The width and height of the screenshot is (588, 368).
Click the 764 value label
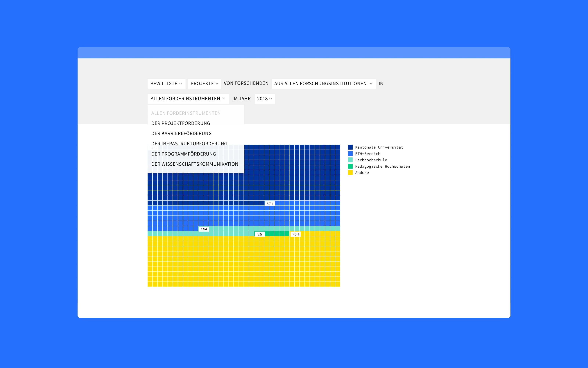295,234
